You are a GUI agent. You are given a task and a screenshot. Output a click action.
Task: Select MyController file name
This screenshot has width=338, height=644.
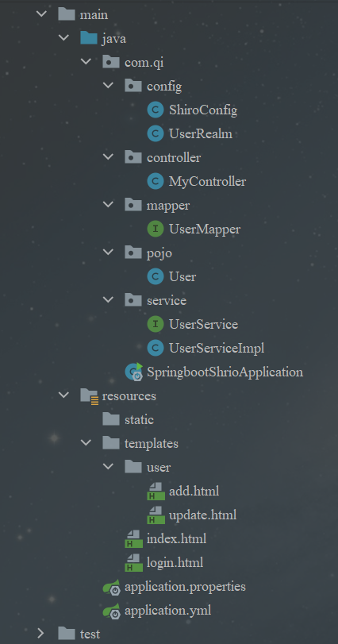208,182
